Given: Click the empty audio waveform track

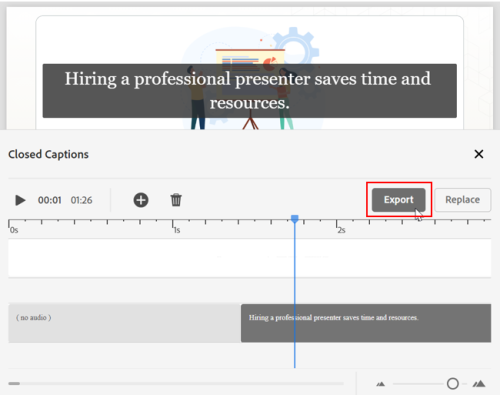Looking at the screenshot, I should click(250, 258).
